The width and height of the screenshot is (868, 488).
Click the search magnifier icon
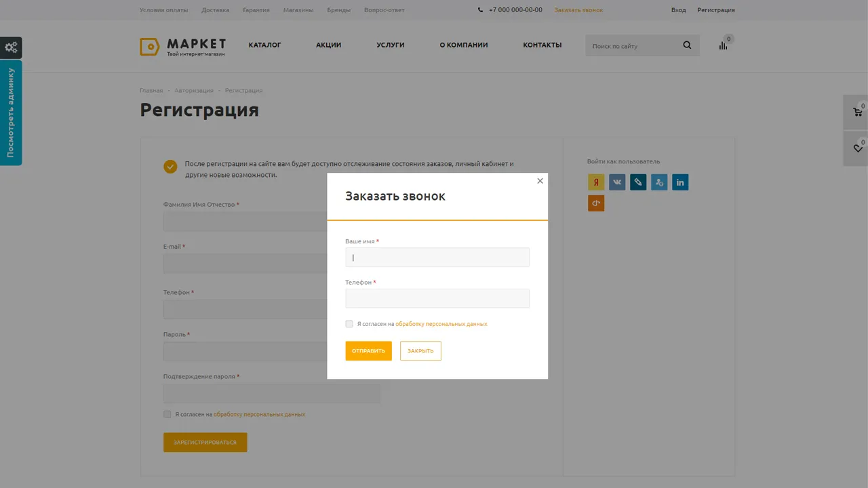click(x=687, y=45)
